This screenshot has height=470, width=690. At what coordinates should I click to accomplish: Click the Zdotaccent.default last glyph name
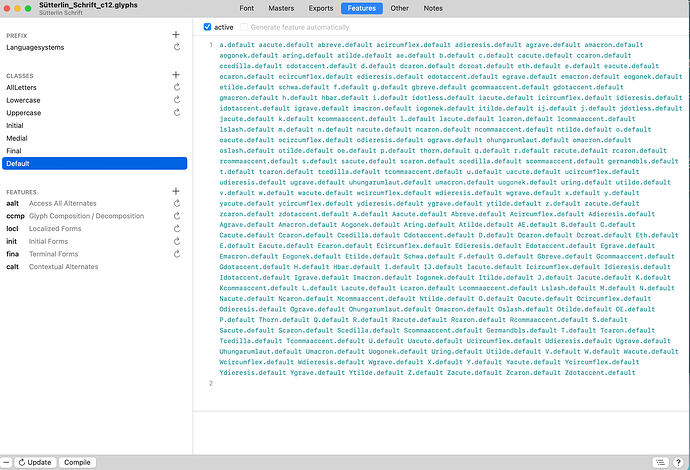pos(600,373)
